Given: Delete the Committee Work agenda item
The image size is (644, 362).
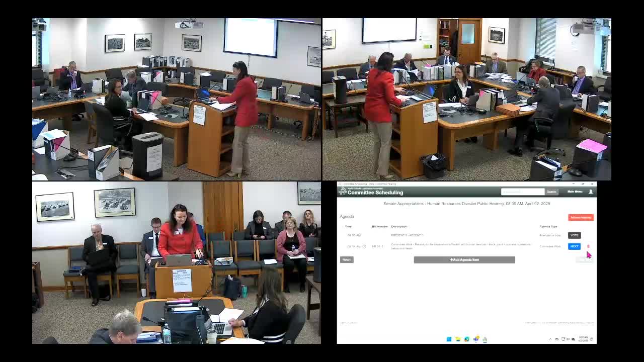Looking at the screenshot, I should tap(588, 246).
